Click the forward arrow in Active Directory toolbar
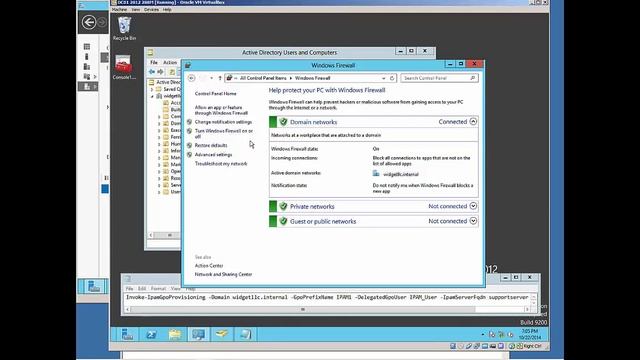Screen dimensions: 640x360 pos(160,72)
